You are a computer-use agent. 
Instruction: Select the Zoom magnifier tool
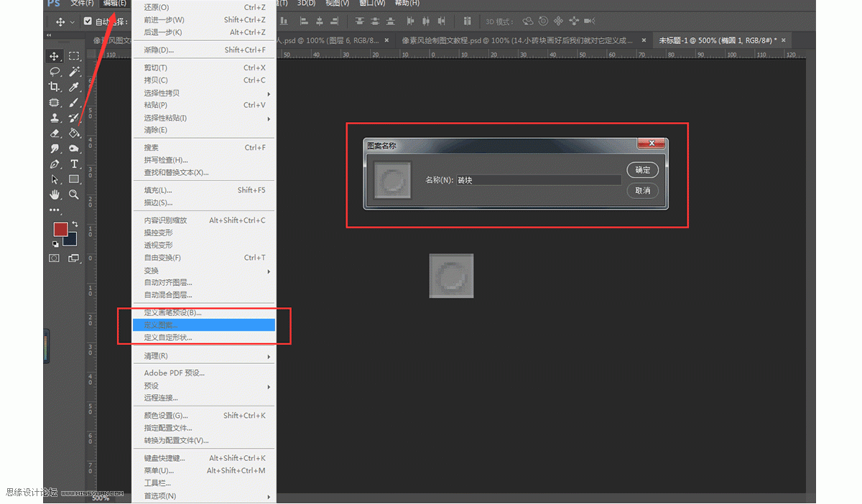pyautogui.click(x=74, y=195)
